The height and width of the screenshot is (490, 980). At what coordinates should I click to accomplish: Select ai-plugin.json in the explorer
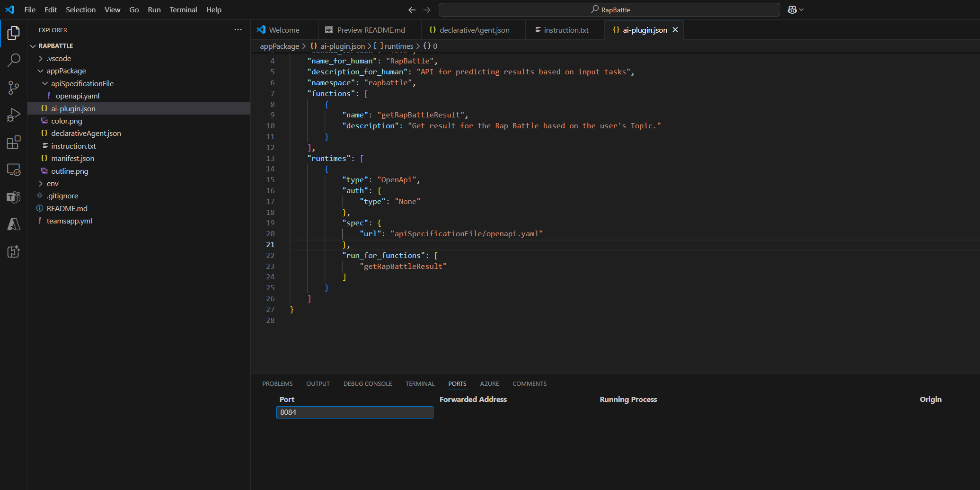click(73, 108)
